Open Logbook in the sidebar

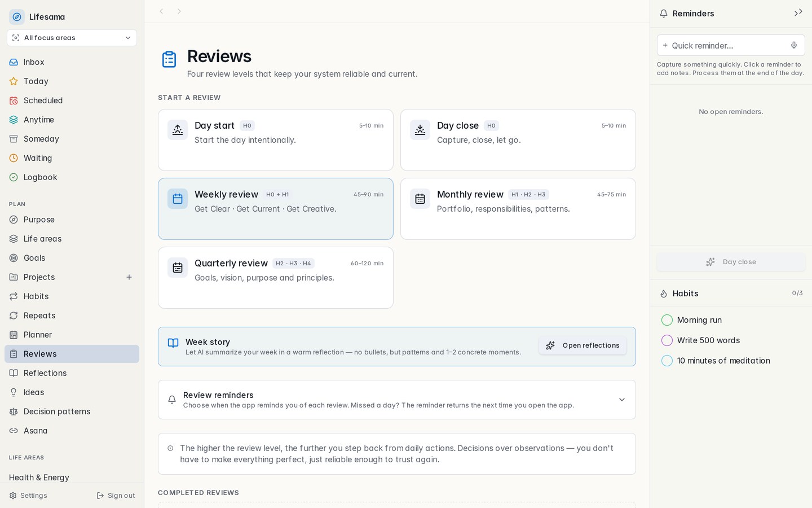[72, 177]
